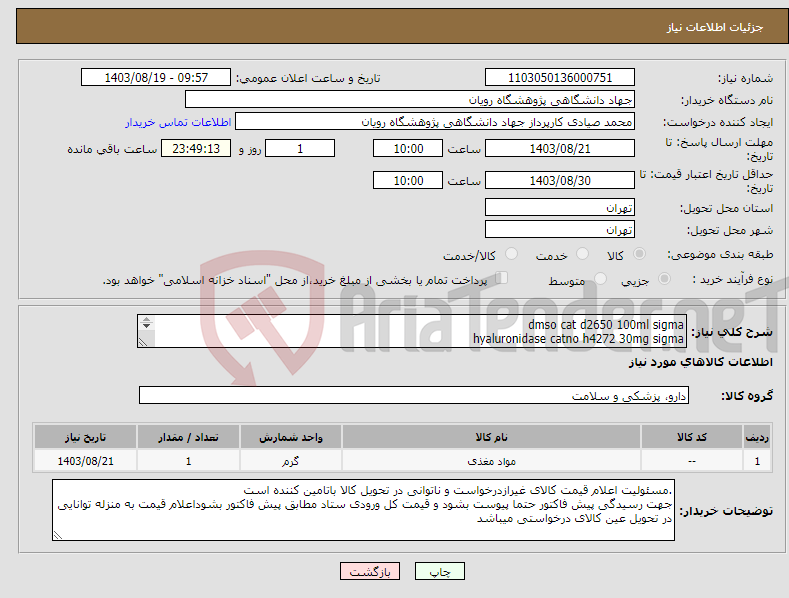
Task: Select the کالا/خدمت radio button
Action: pos(511,254)
